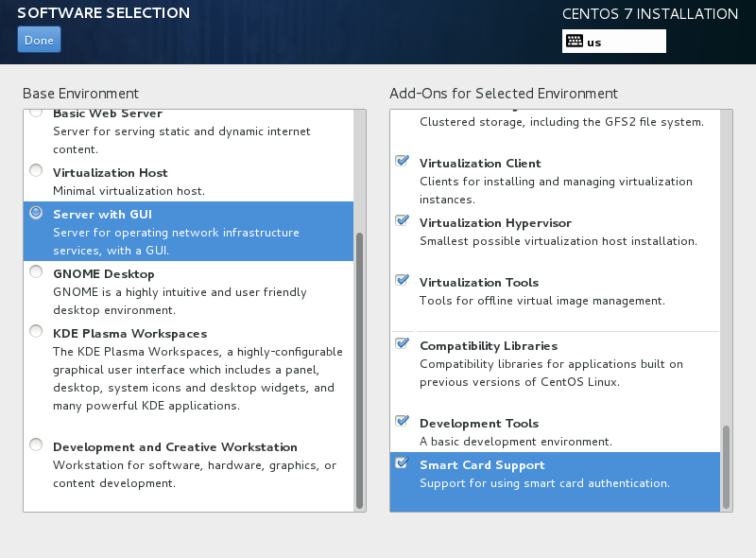Toggle the Virtualization Hypervisor checkbox

pos(402,221)
